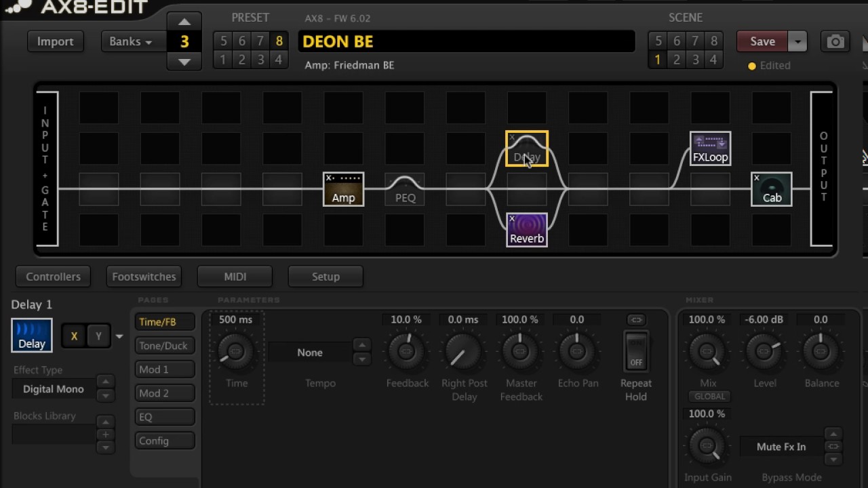Step Effect Type up arrow
The image size is (868, 488).
pos(105,382)
